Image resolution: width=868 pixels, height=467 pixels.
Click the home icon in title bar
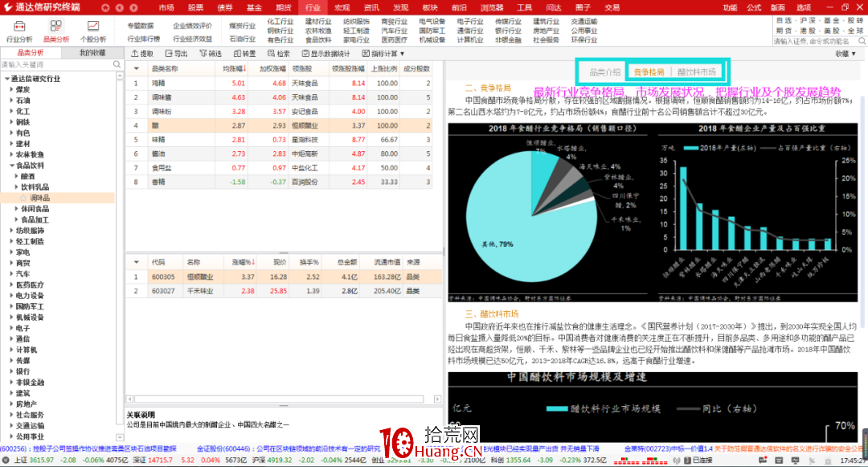point(105,8)
